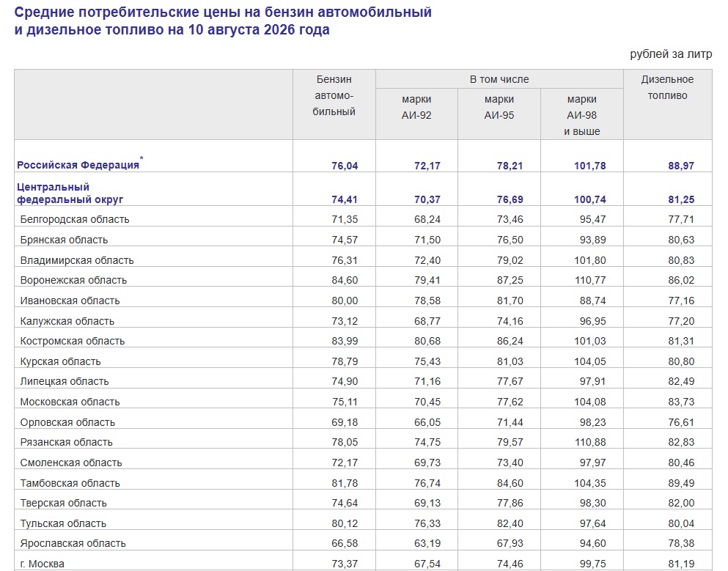Click the Центральный федеральный округ row heading

pos(70,193)
